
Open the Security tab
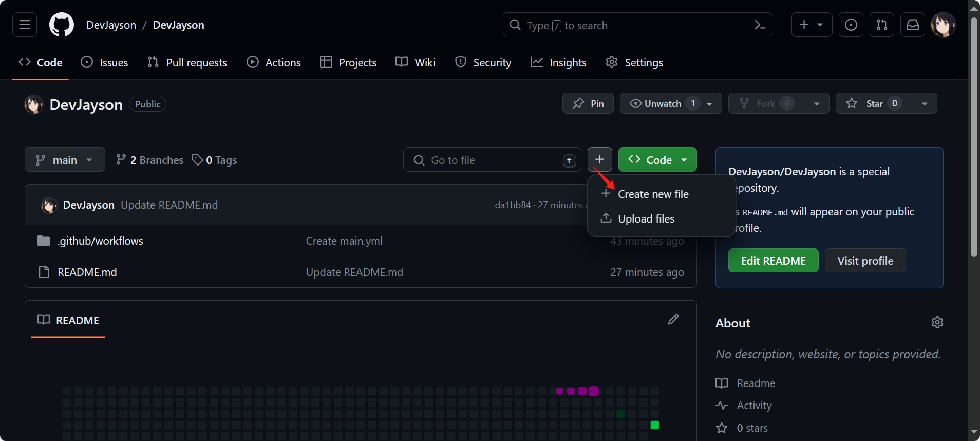point(483,62)
